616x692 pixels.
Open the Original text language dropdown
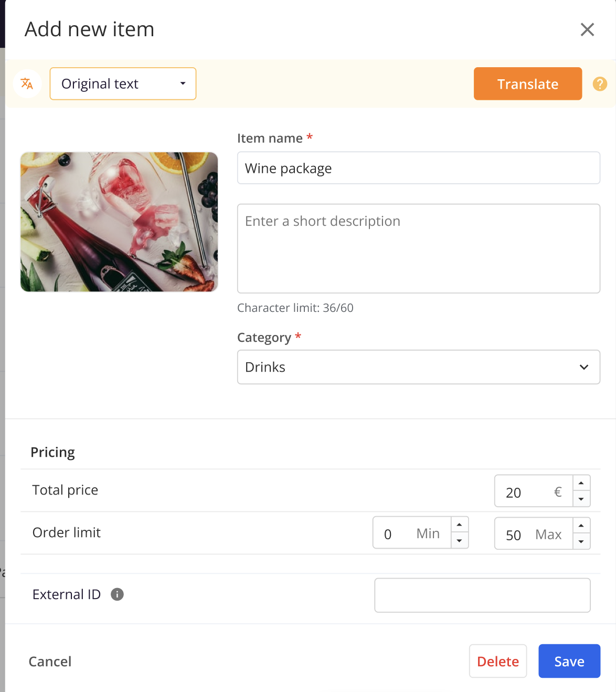(x=123, y=83)
